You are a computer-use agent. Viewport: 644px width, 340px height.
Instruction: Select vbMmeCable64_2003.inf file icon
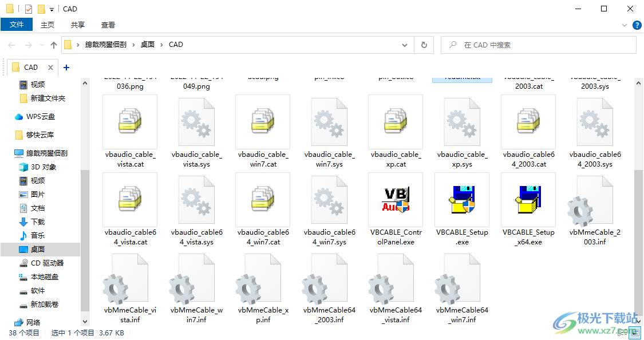pyautogui.click(x=325, y=279)
